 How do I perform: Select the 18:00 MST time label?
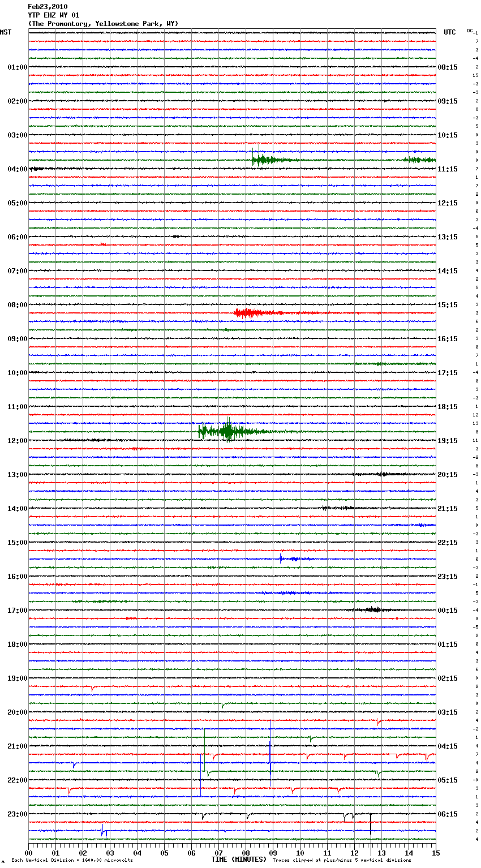coord(17,644)
